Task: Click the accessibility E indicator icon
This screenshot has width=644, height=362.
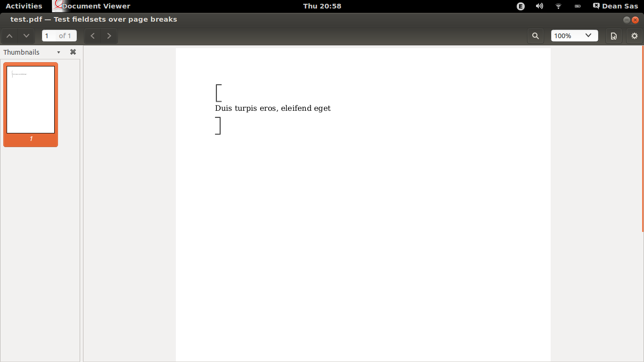Action: pos(520,6)
